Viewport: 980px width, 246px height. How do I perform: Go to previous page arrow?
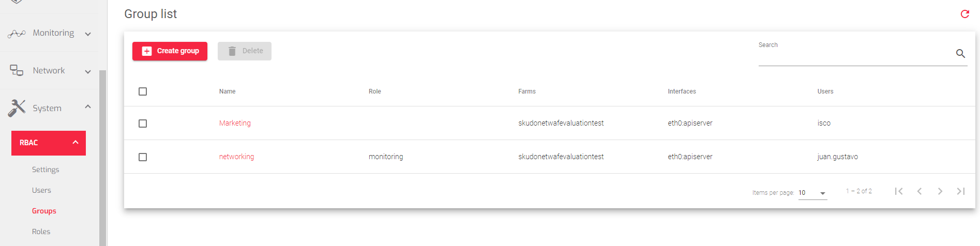(919, 191)
